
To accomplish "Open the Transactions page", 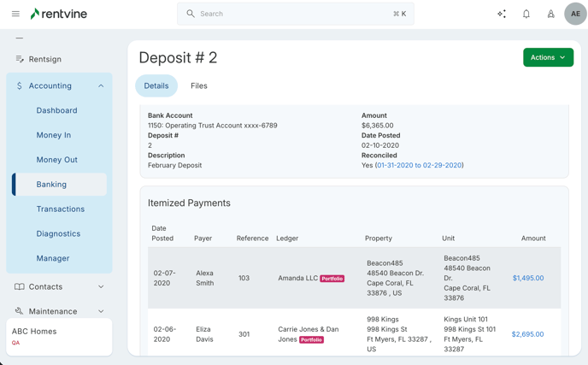I will click(61, 209).
